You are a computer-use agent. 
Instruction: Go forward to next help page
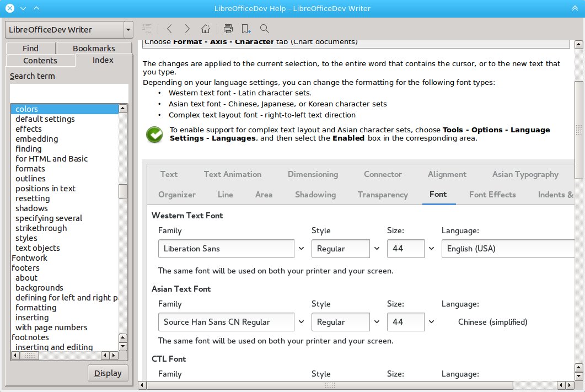tap(187, 28)
